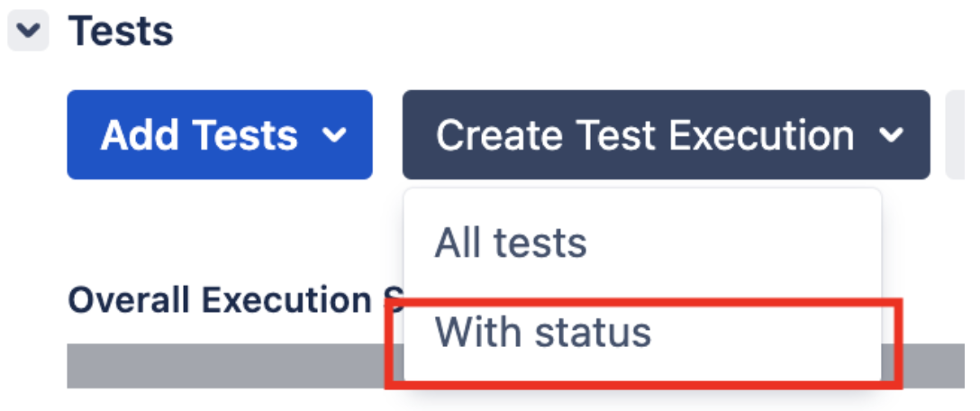Click the Add Tests button
Screen dimensions: 980x411
220,134
